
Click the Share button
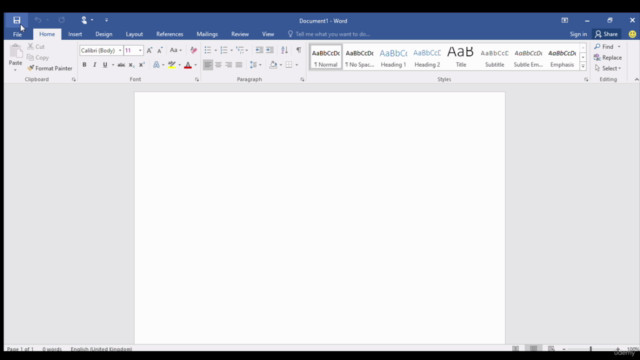pos(607,34)
